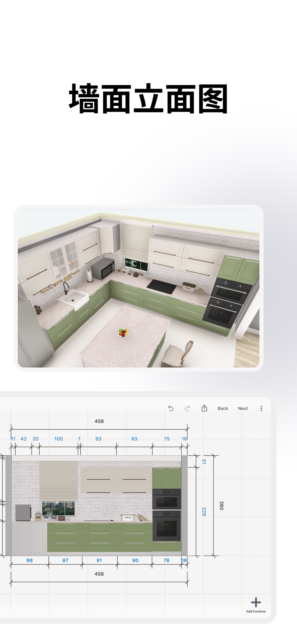Select the 98 bottom dimension value
Viewport: 297px width, 644px height.
[x=29, y=560]
